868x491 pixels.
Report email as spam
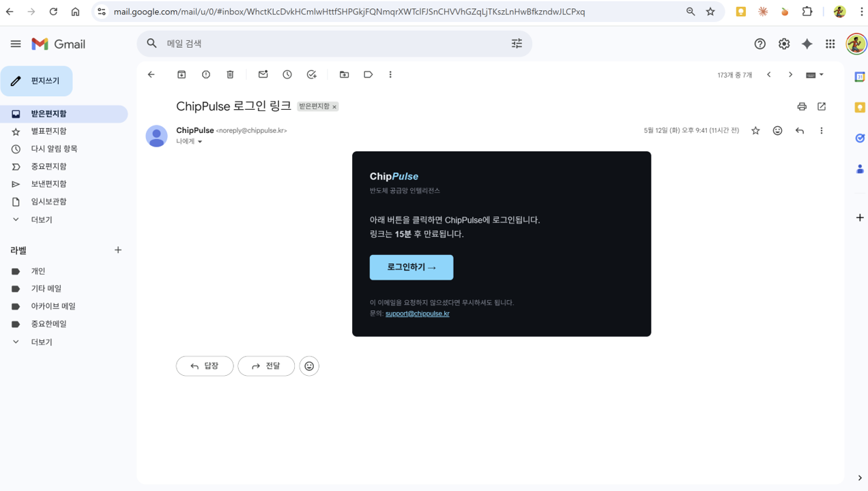206,74
